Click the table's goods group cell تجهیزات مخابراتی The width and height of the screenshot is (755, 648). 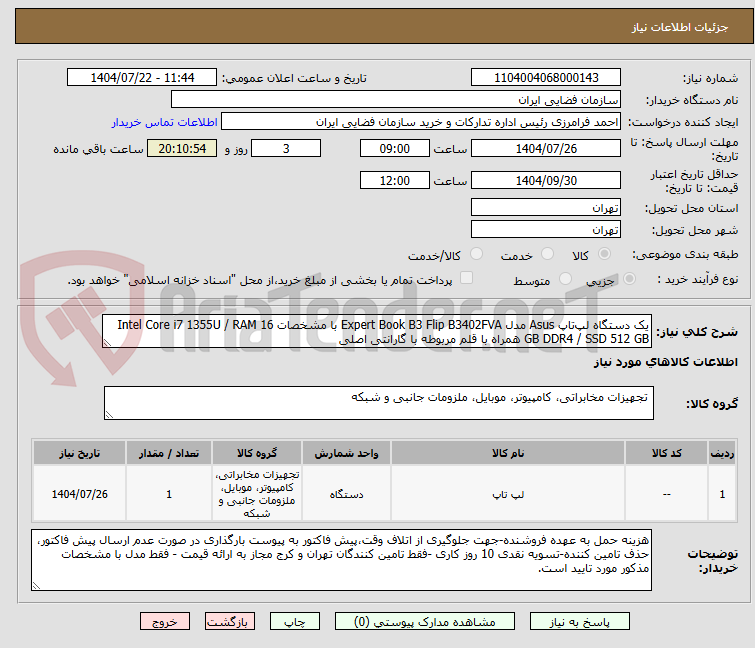(x=257, y=494)
